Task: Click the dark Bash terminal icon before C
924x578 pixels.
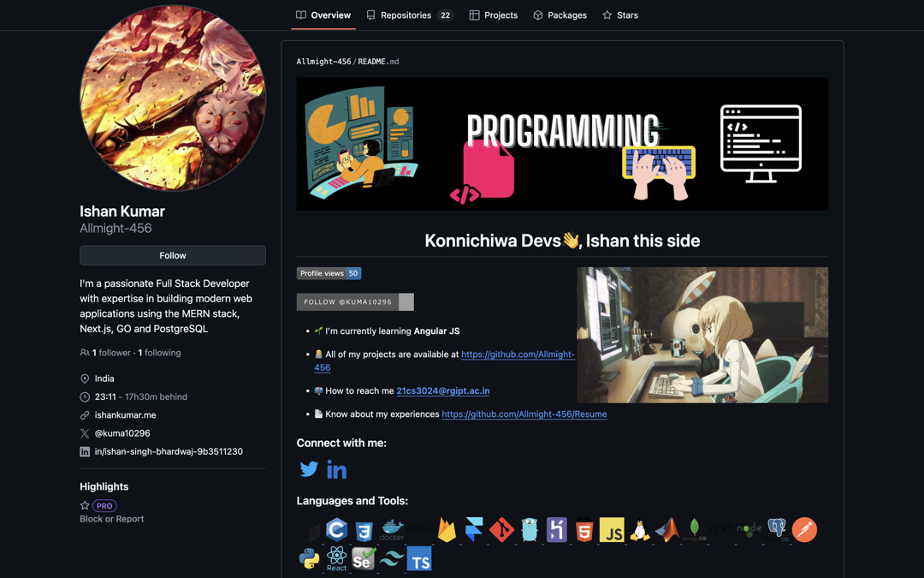Action: 309,530
